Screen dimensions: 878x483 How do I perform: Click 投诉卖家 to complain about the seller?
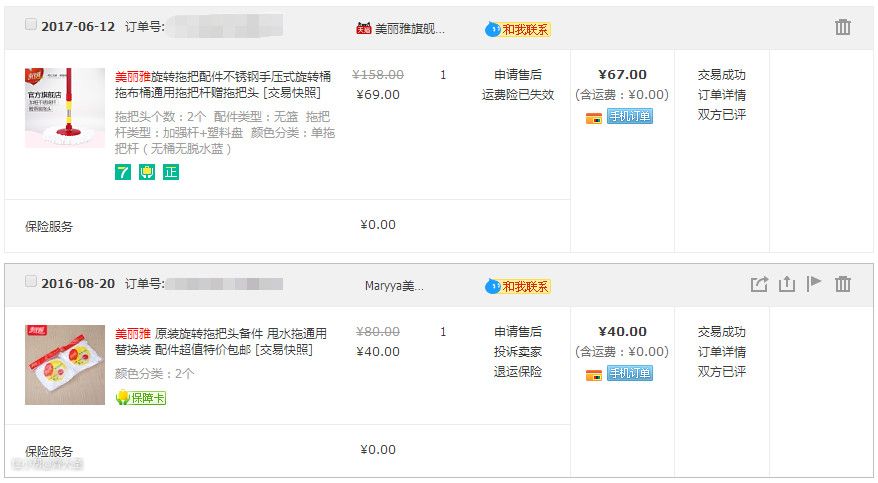point(517,352)
